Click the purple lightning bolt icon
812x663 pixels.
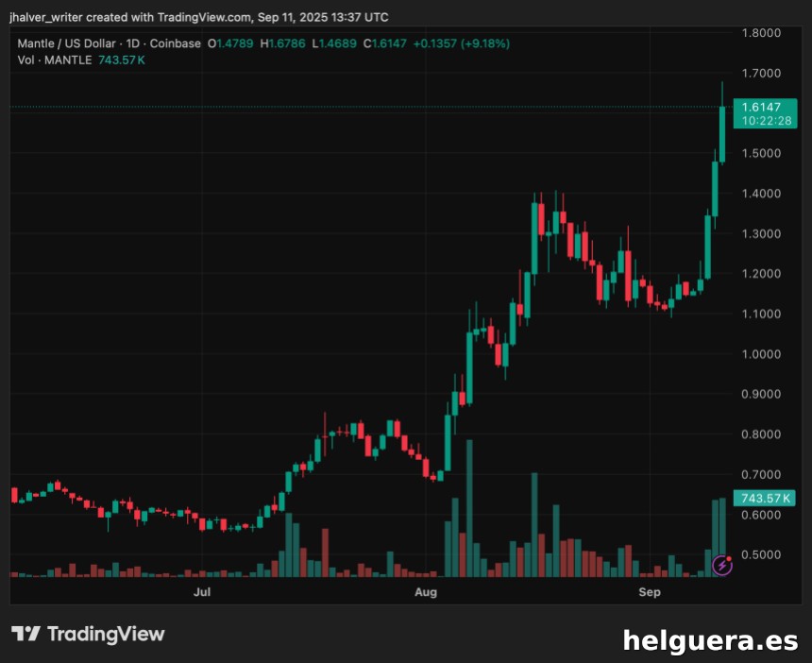pos(722,565)
